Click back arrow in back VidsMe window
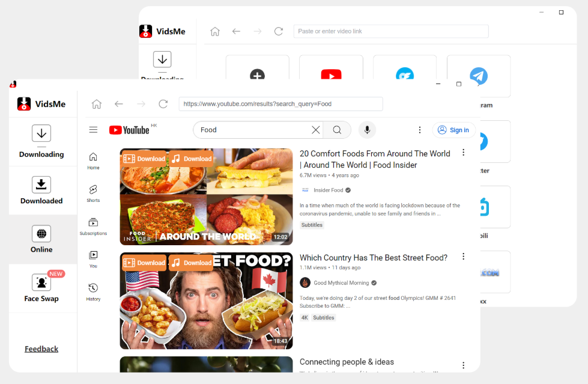This screenshot has height=384, width=588. point(236,31)
